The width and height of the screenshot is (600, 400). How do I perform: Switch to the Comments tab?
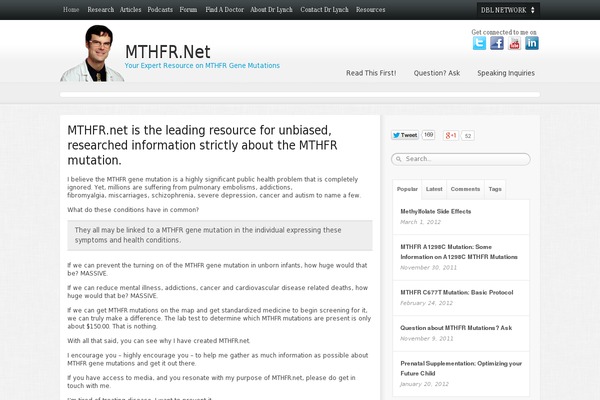point(465,188)
